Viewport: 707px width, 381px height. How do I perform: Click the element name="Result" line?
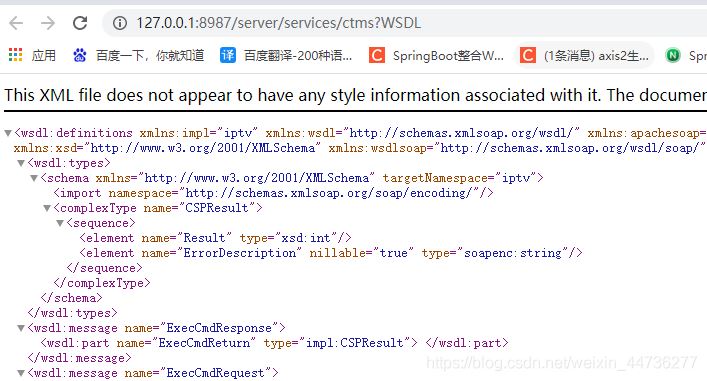pos(215,238)
